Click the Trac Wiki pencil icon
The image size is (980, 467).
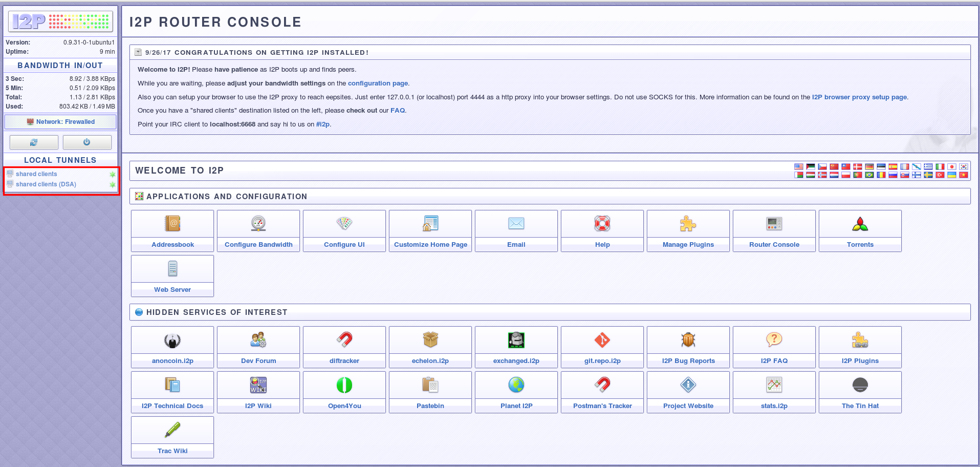pyautogui.click(x=172, y=430)
